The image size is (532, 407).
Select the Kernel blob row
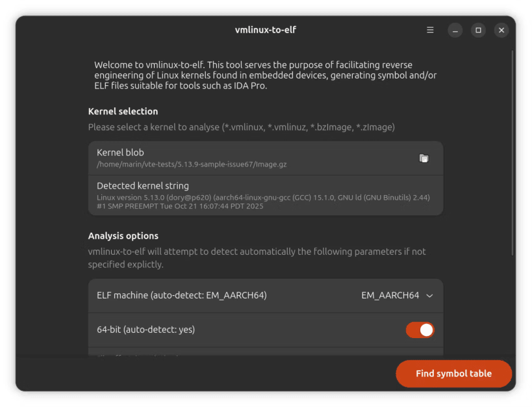[x=266, y=159]
